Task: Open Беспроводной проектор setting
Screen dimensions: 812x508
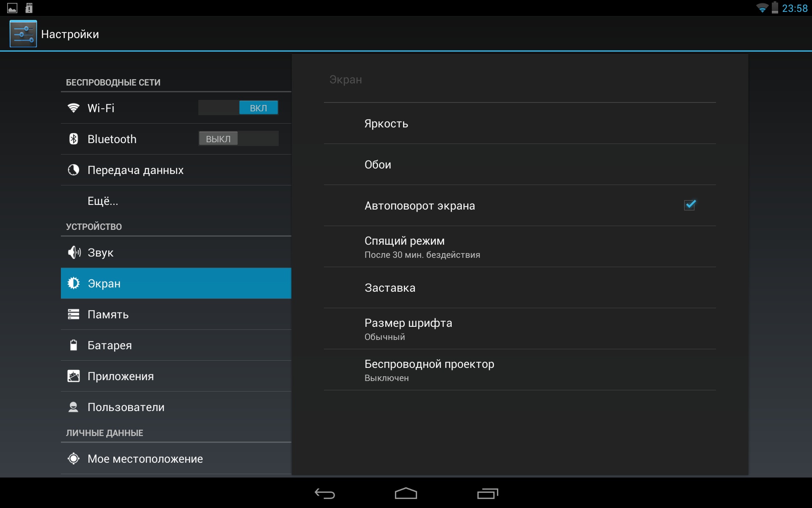Action: [x=519, y=370]
